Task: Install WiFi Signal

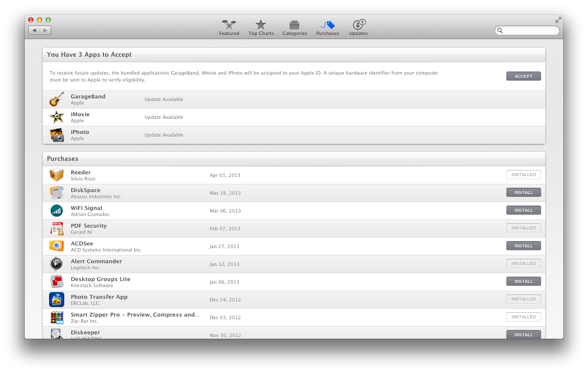Action: pos(523,210)
